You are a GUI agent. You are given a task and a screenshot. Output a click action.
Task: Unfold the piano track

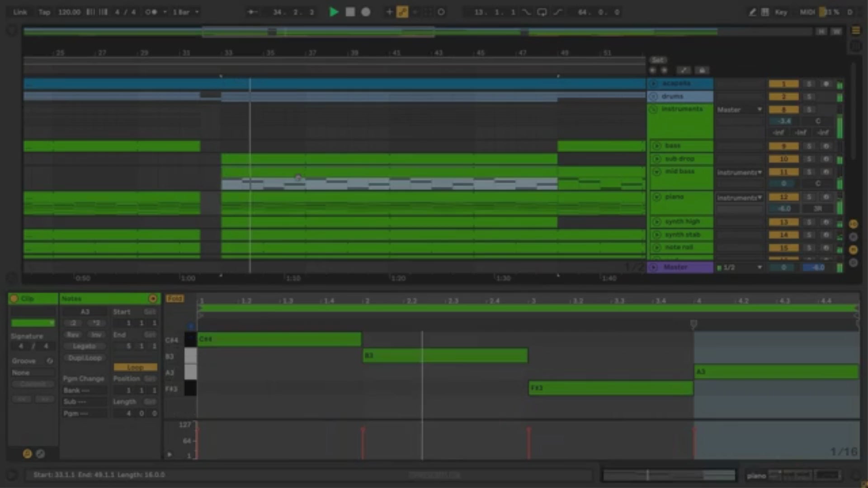(657, 197)
